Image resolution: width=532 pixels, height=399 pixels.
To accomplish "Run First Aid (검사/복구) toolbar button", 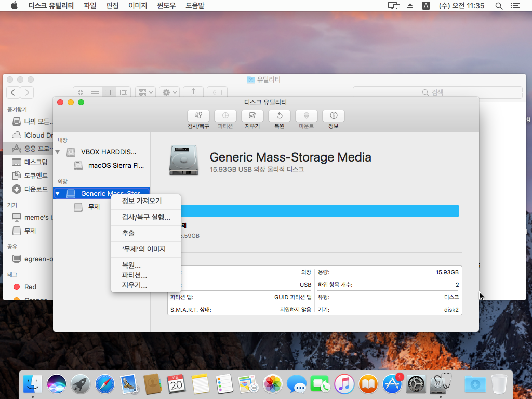I will click(198, 116).
